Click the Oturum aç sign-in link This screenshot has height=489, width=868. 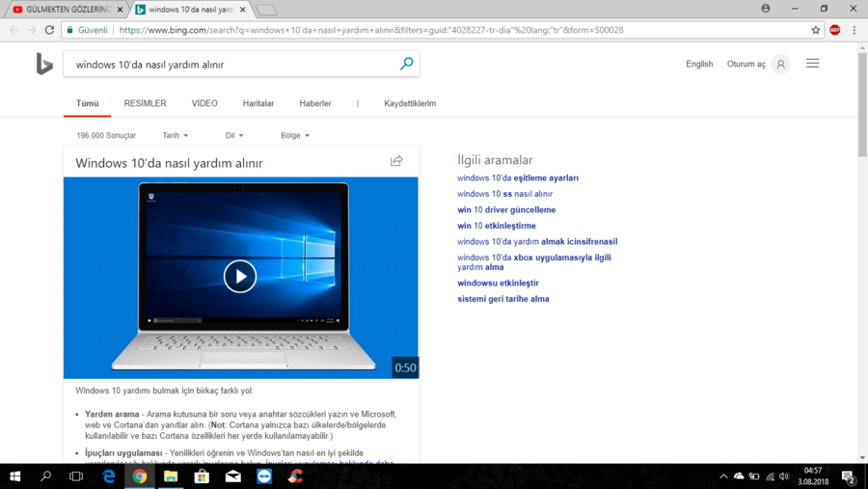(746, 65)
